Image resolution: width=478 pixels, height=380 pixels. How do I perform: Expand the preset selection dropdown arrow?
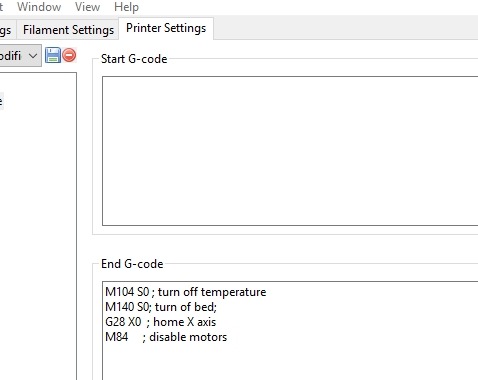(x=33, y=56)
